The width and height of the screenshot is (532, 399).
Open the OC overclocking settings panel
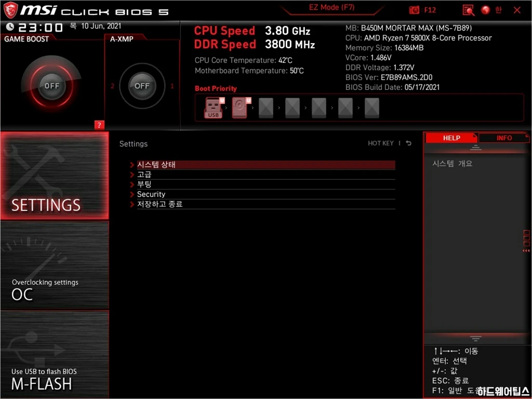click(x=55, y=265)
